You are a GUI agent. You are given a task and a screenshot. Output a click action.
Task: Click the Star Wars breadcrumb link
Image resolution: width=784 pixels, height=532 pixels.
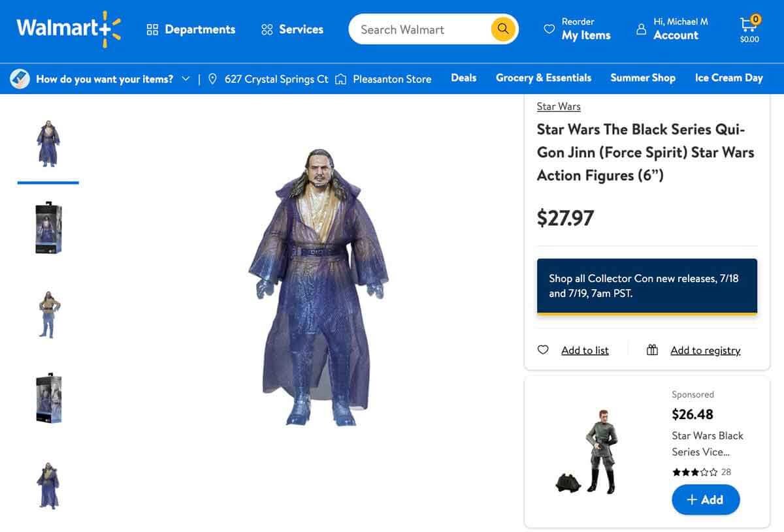(559, 106)
